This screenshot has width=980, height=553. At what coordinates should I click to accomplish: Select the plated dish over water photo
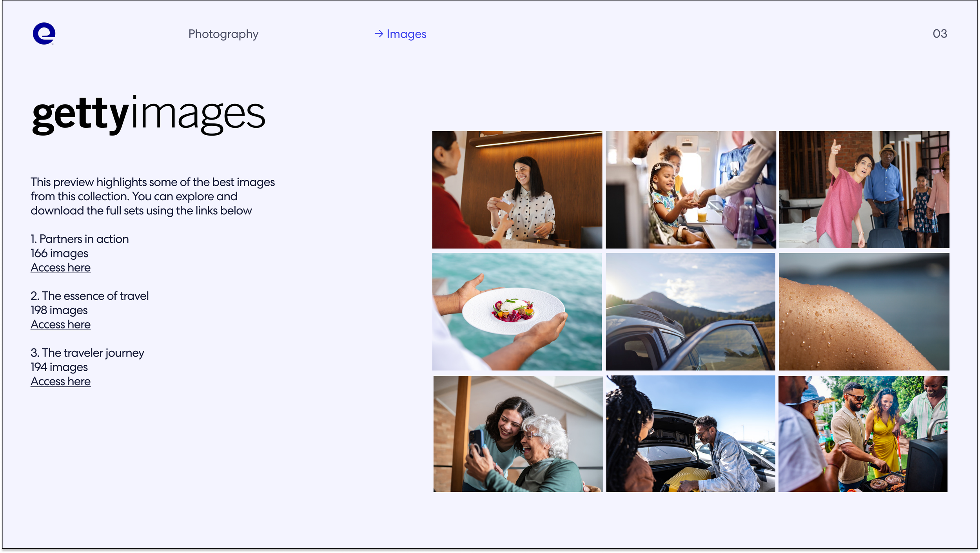[x=517, y=312]
